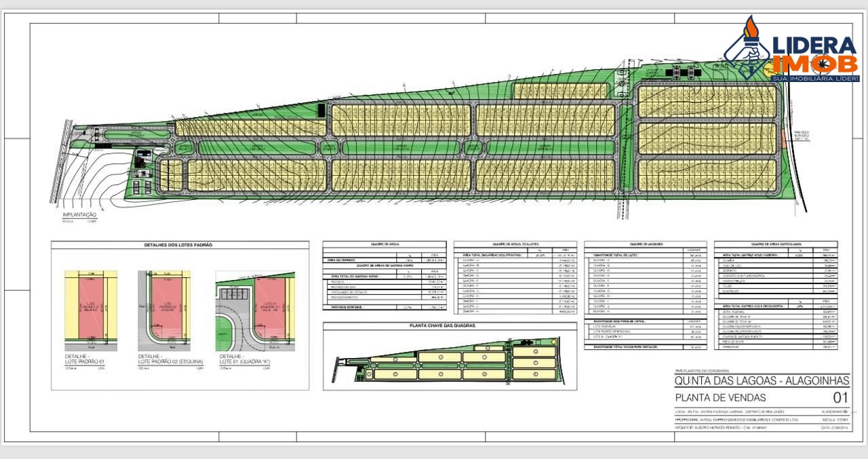
Task: Click the IMPLANTAÇÃO site plan label
Action: (80, 214)
